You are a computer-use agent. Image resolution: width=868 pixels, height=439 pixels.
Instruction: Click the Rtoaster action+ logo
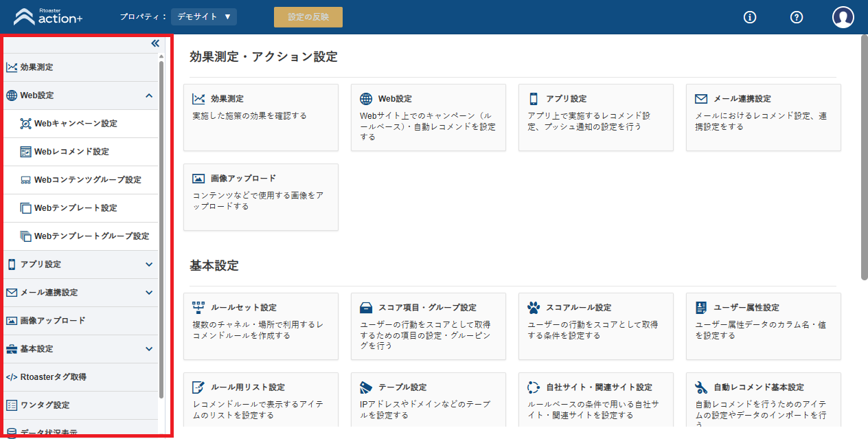48,16
